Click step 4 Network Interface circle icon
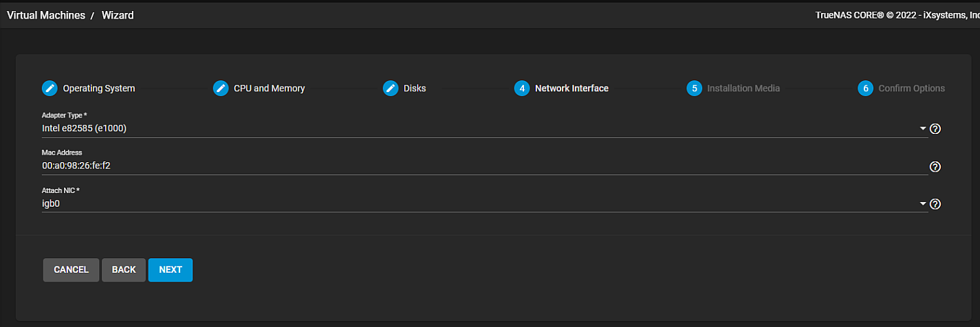 pos(522,89)
